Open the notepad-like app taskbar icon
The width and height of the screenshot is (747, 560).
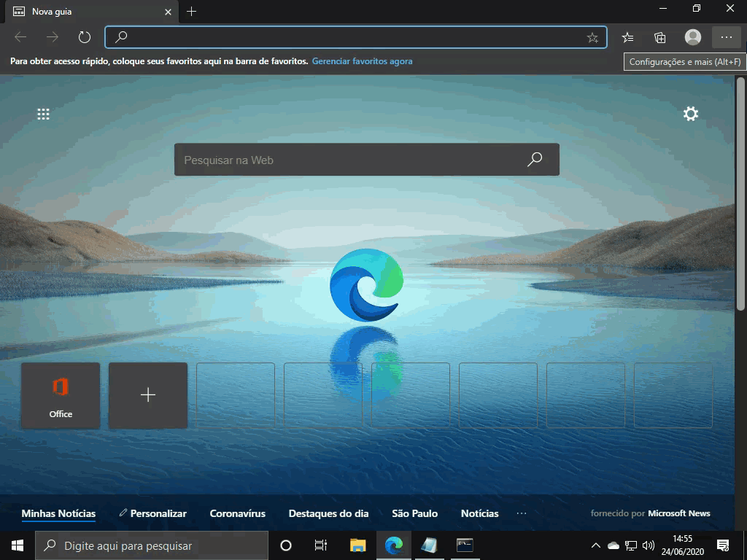pos(429,545)
